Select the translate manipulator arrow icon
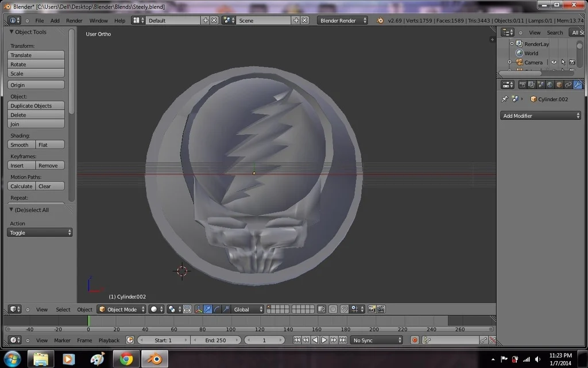The width and height of the screenshot is (588, 368). click(x=208, y=309)
